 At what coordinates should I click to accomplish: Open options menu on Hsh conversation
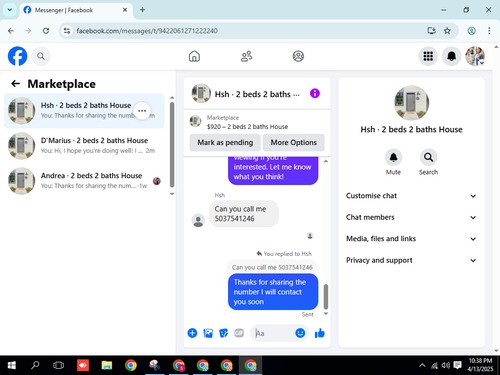[142, 111]
